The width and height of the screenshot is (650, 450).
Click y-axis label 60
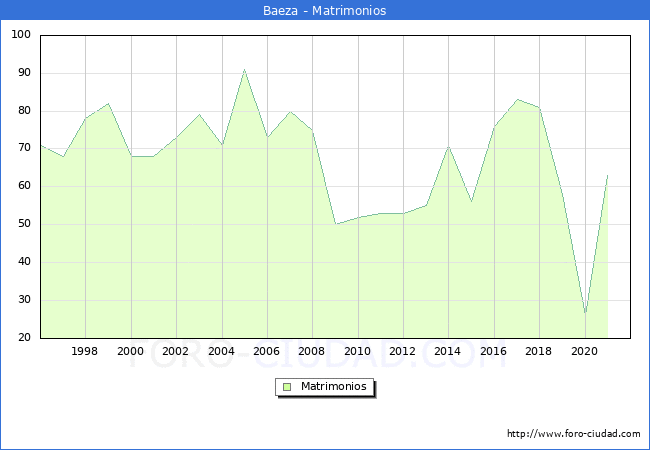(x=24, y=186)
